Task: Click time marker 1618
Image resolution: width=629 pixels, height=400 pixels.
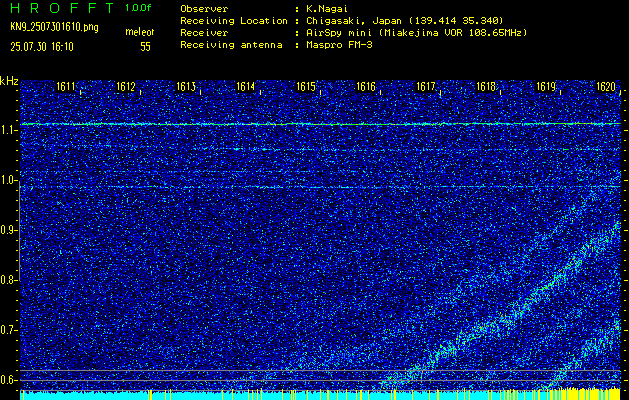Action: (486, 87)
